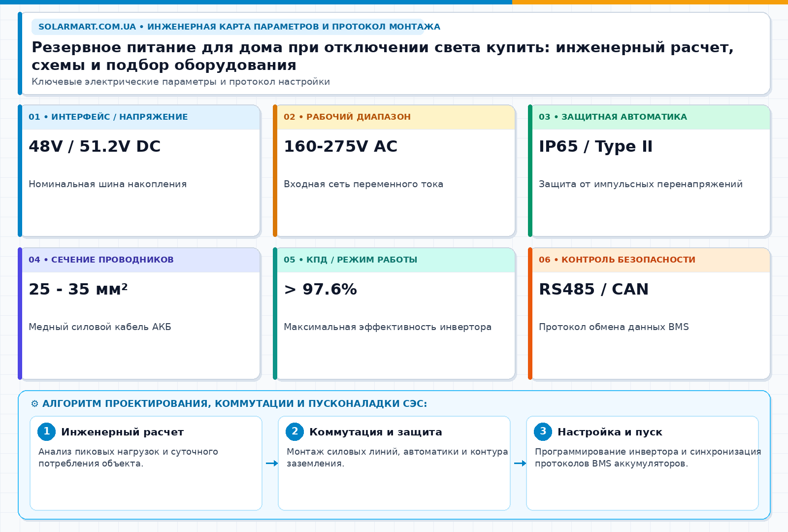Viewport: 788px width, 532px height.
Task: Click the text 'Входная сеть переменного тока'
Action: coord(363,184)
